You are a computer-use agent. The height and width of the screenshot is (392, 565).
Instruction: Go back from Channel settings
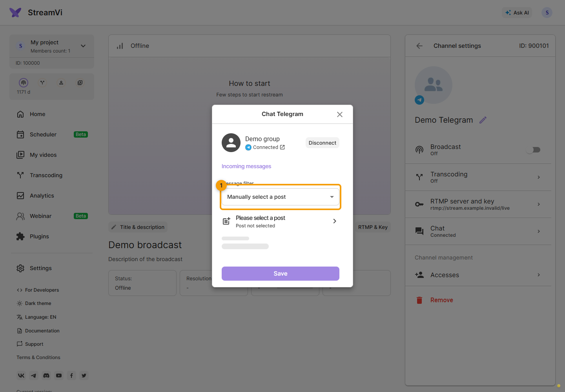(x=419, y=46)
